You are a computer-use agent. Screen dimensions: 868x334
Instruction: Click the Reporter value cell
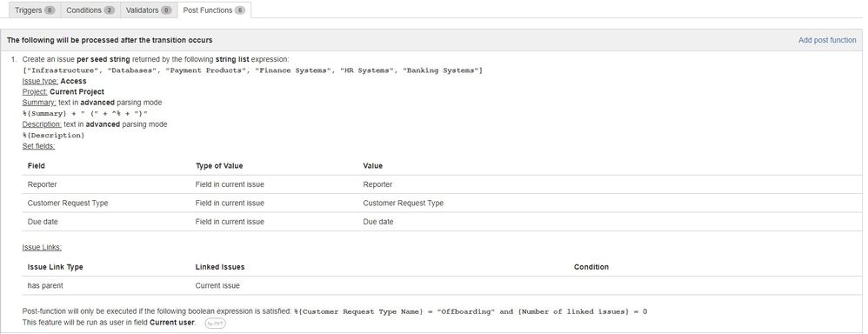pos(377,184)
